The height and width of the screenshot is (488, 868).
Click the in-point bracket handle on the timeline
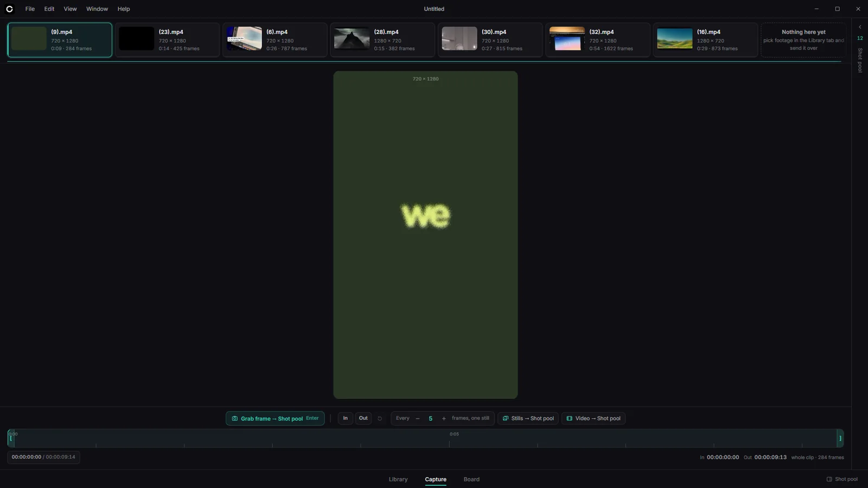click(10, 438)
